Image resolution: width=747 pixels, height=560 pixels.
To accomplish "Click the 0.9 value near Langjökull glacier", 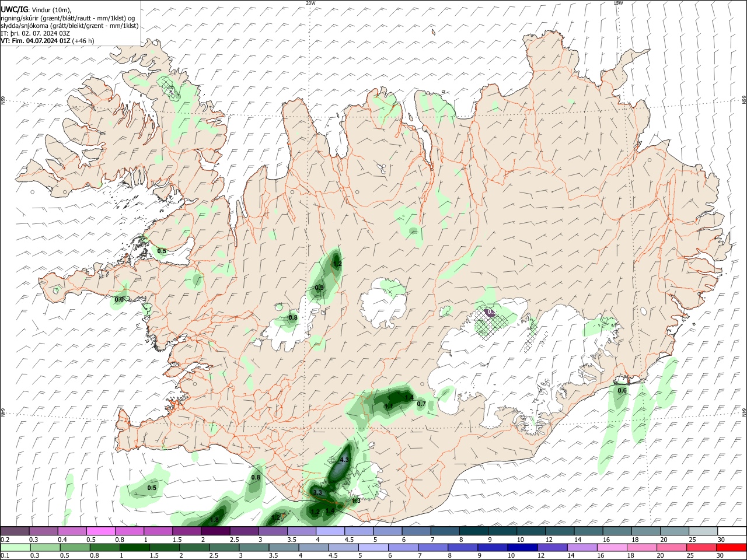I will (x=319, y=288).
